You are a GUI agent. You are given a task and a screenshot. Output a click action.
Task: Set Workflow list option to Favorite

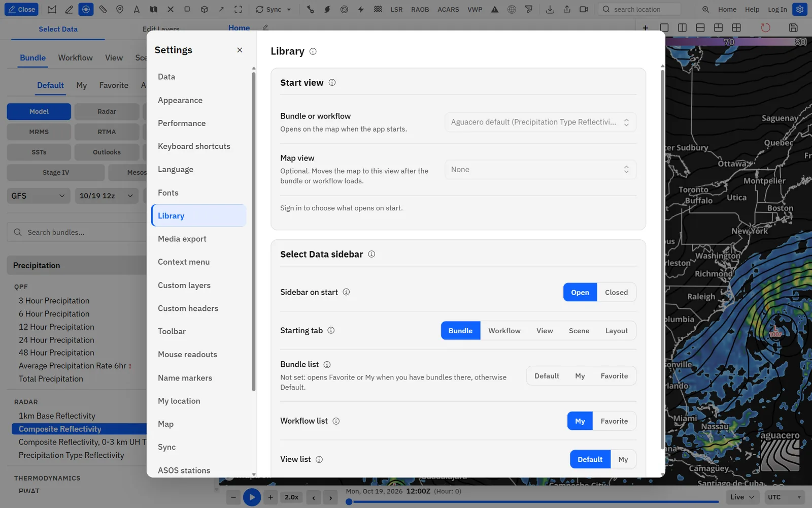614,421
